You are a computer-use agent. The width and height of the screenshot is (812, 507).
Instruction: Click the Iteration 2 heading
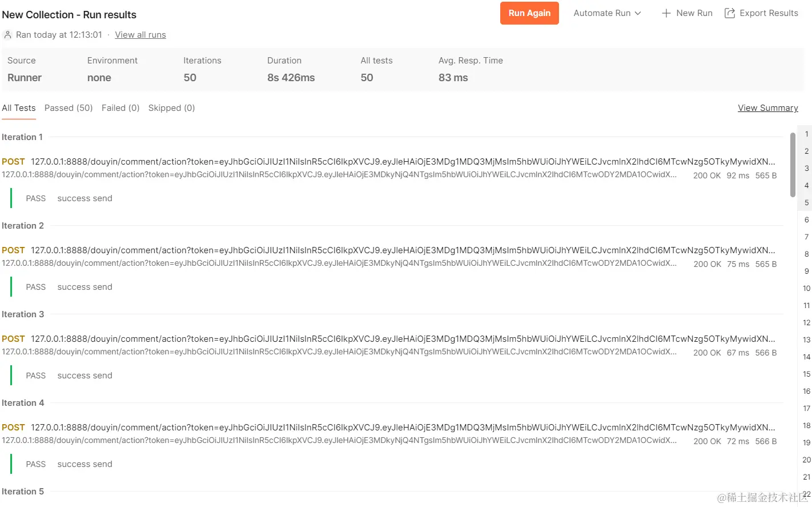click(23, 226)
